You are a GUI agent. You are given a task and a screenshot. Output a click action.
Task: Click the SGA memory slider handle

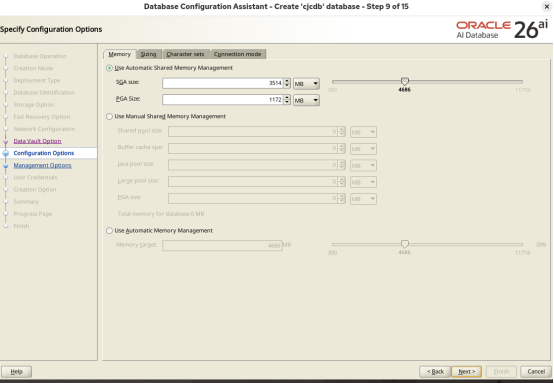pyautogui.click(x=405, y=81)
